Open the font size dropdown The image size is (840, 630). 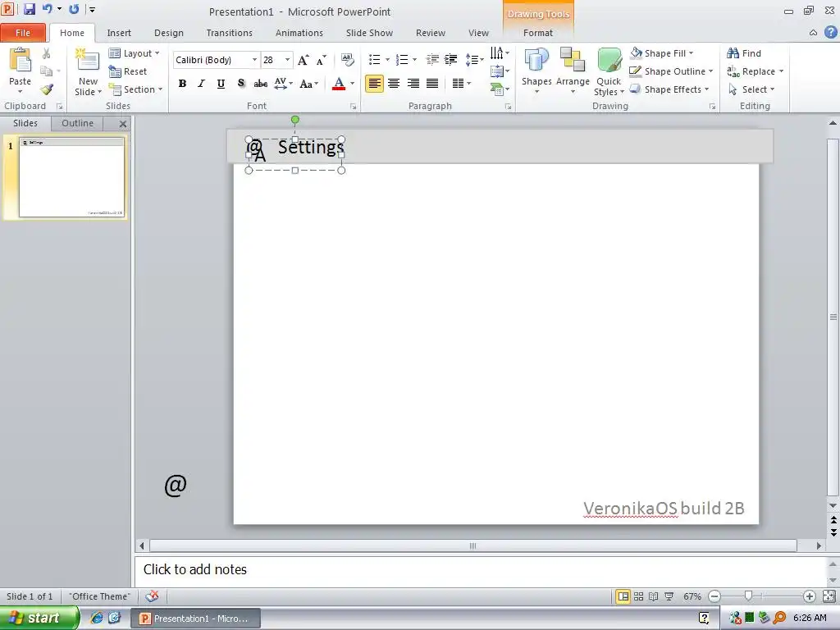(287, 60)
